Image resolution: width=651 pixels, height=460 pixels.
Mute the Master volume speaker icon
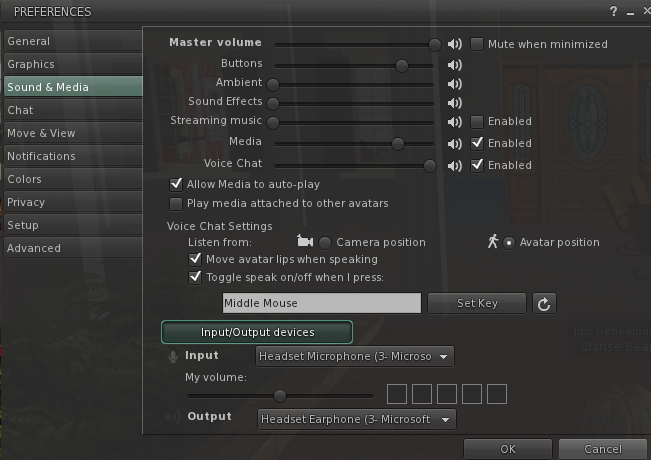[455, 44]
